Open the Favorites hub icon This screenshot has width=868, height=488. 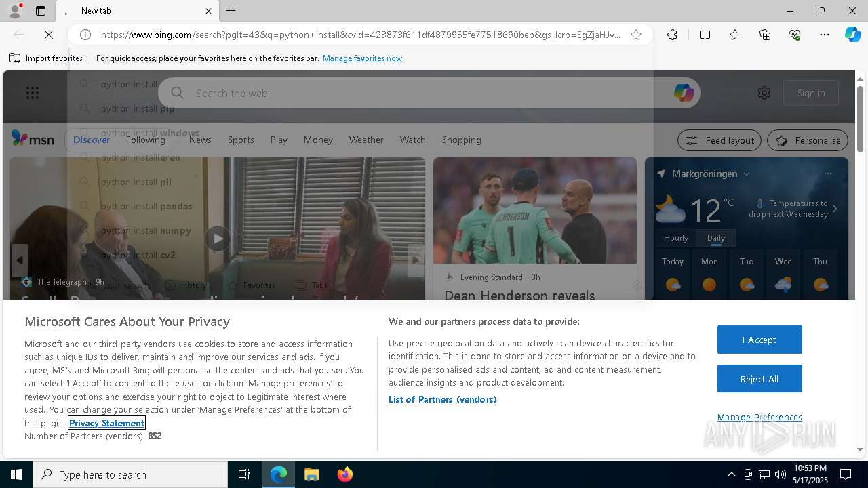[735, 35]
